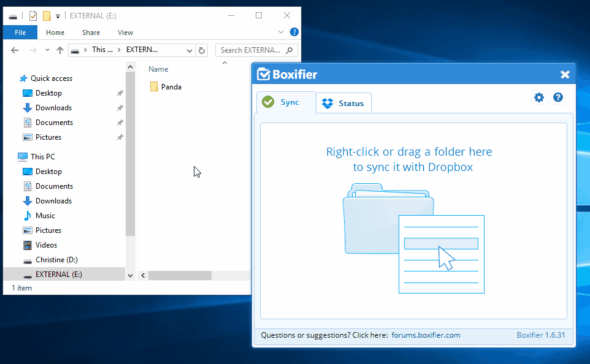
Task: Select Christine (D:) drive
Action: point(56,259)
